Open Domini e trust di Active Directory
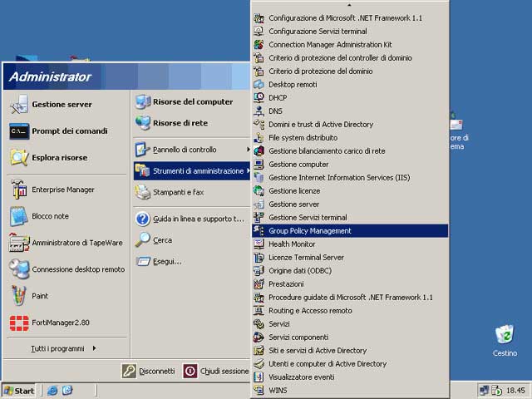The width and height of the screenshot is (532, 399). click(x=350, y=124)
